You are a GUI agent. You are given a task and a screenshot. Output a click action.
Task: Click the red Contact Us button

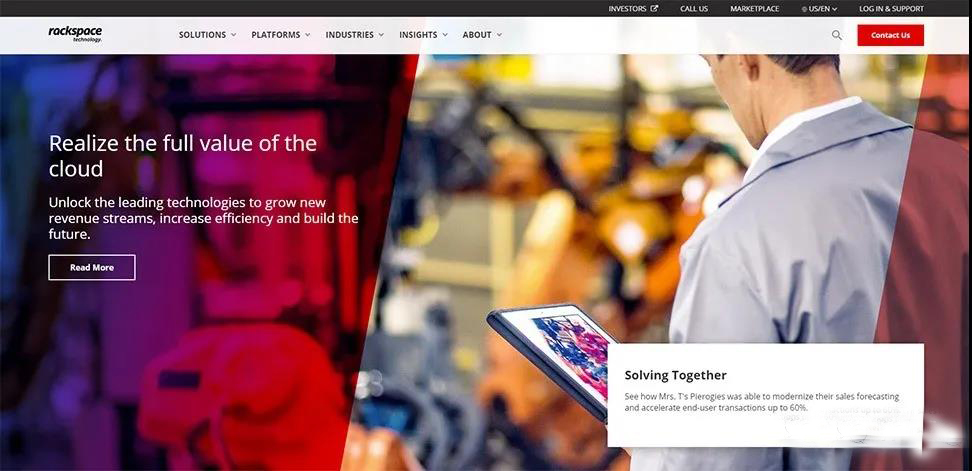click(890, 35)
